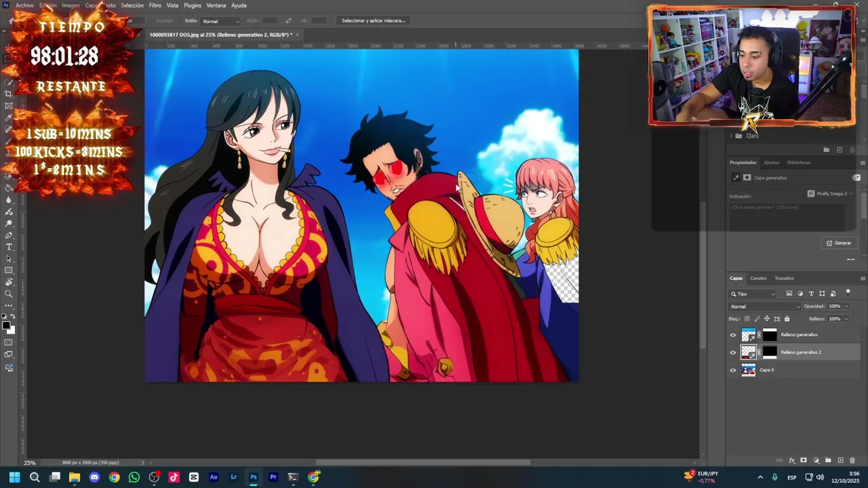
Task: Add layer mask icon at Layers bottom
Action: pyautogui.click(x=804, y=461)
